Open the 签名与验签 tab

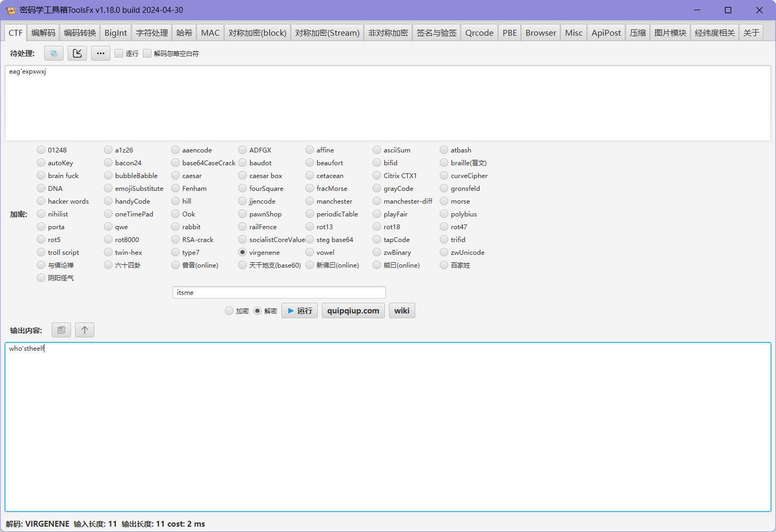click(x=436, y=33)
